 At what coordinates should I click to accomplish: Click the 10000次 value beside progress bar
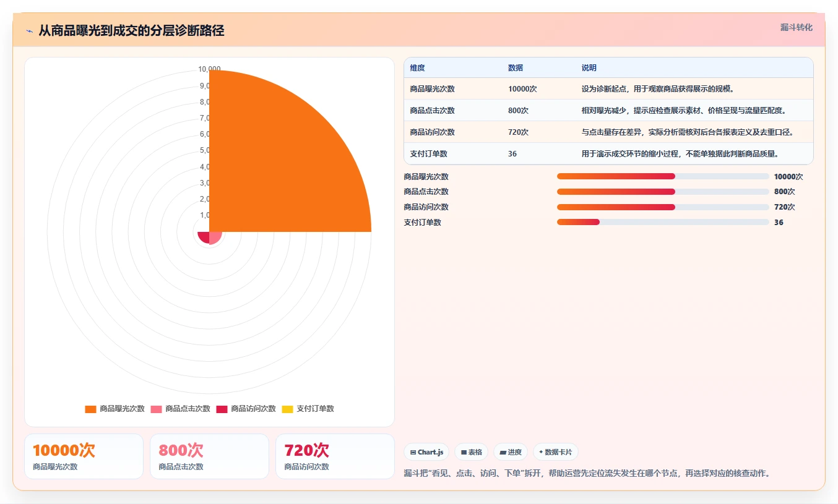point(788,177)
